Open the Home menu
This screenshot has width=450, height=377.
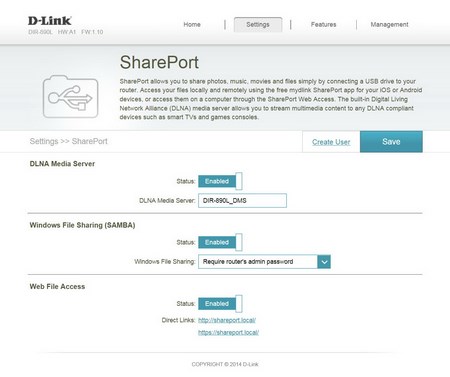pyautogui.click(x=192, y=24)
